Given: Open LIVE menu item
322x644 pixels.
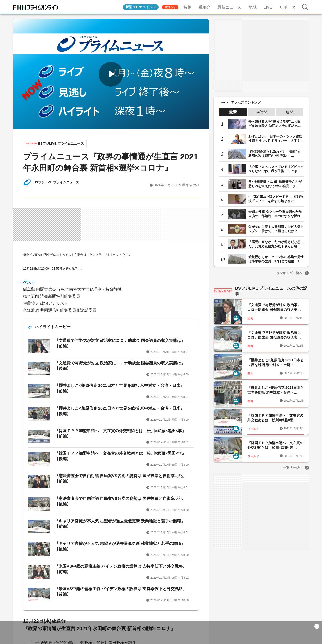Looking at the screenshot, I should click(268, 7).
